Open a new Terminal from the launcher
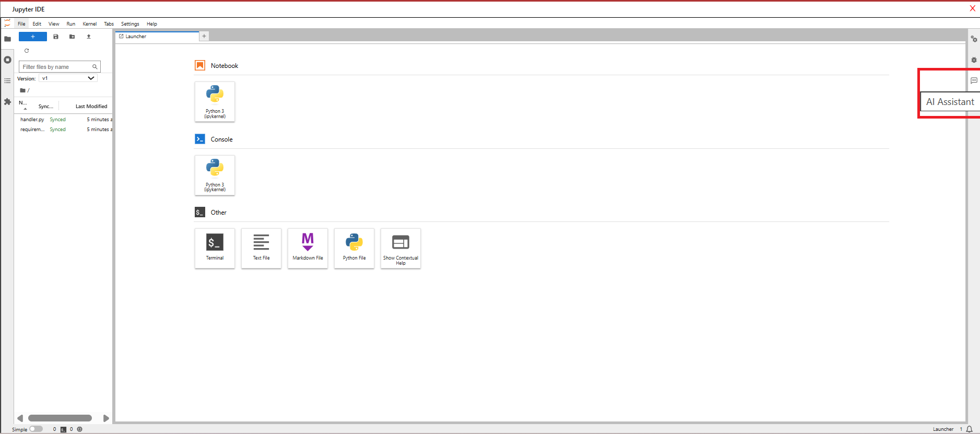Image resolution: width=980 pixels, height=434 pixels. (x=215, y=248)
